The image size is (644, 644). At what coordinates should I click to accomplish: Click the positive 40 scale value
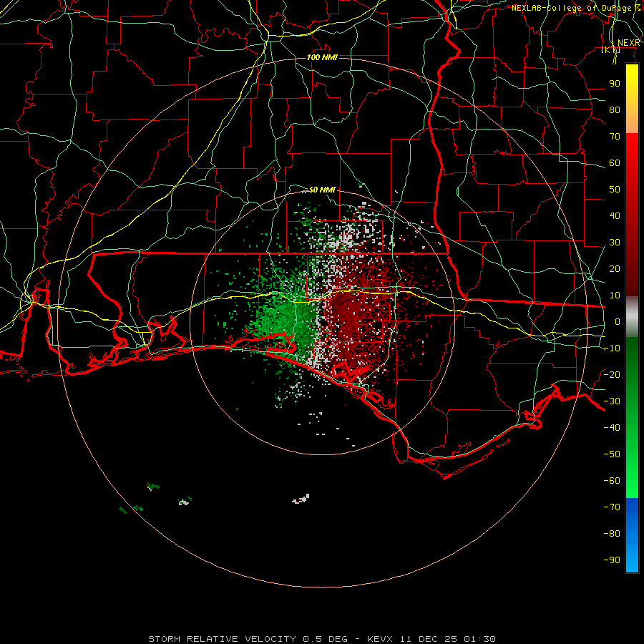(615, 216)
